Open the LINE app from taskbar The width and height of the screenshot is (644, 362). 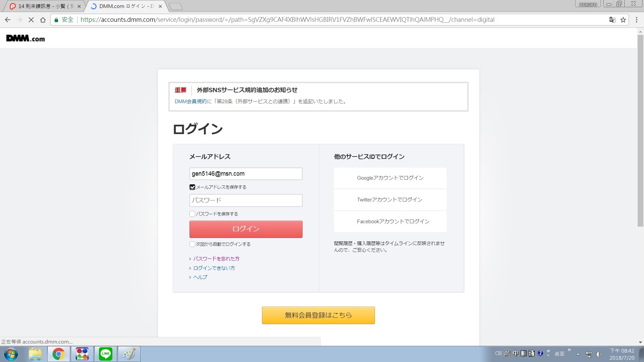[106, 354]
